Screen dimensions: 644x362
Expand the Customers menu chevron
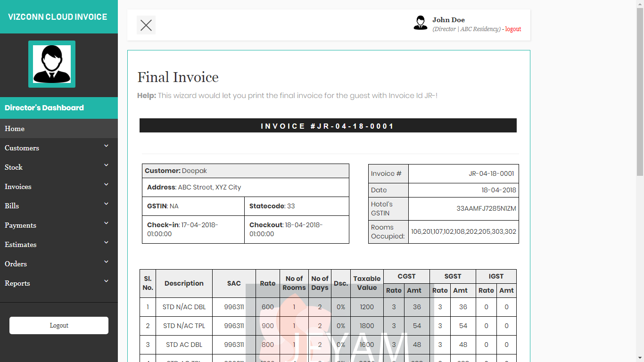click(106, 146)
